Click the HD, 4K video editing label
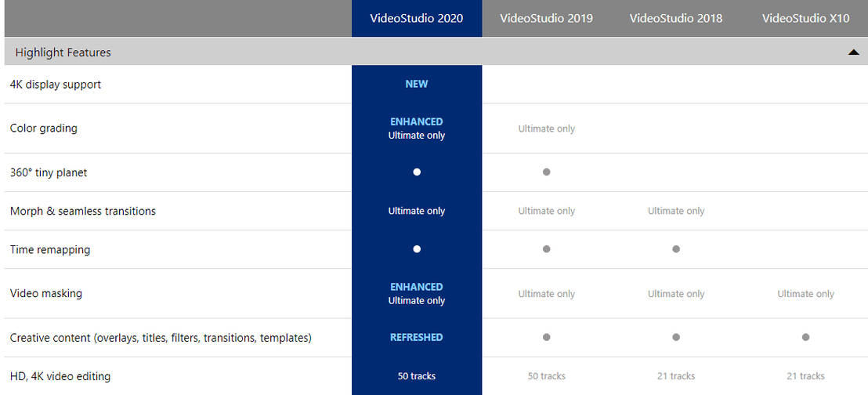This screenshot has width=868, height=395. tap(60, 376)
